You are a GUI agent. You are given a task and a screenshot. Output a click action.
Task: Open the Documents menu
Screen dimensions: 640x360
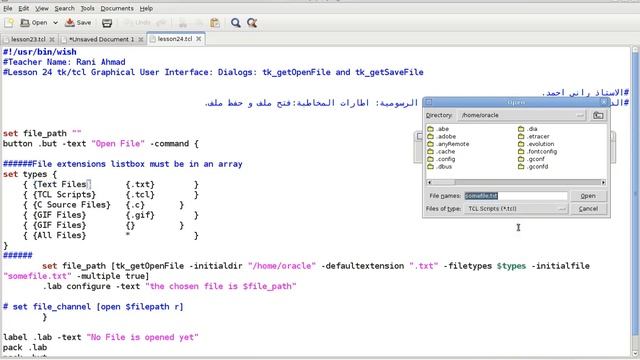click(x=117, y=8)
